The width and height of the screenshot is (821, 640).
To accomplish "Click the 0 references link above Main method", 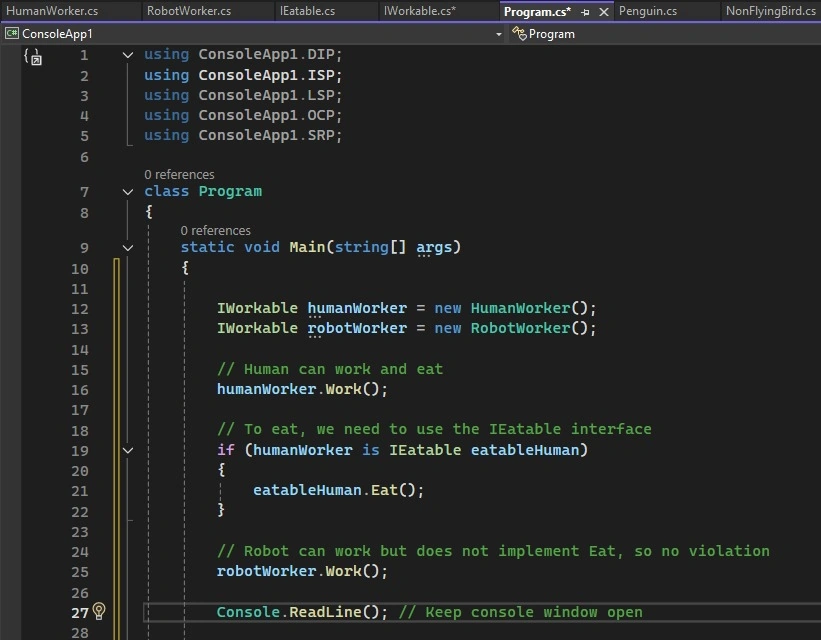I will pyautogui.click(x=215, y=230).
